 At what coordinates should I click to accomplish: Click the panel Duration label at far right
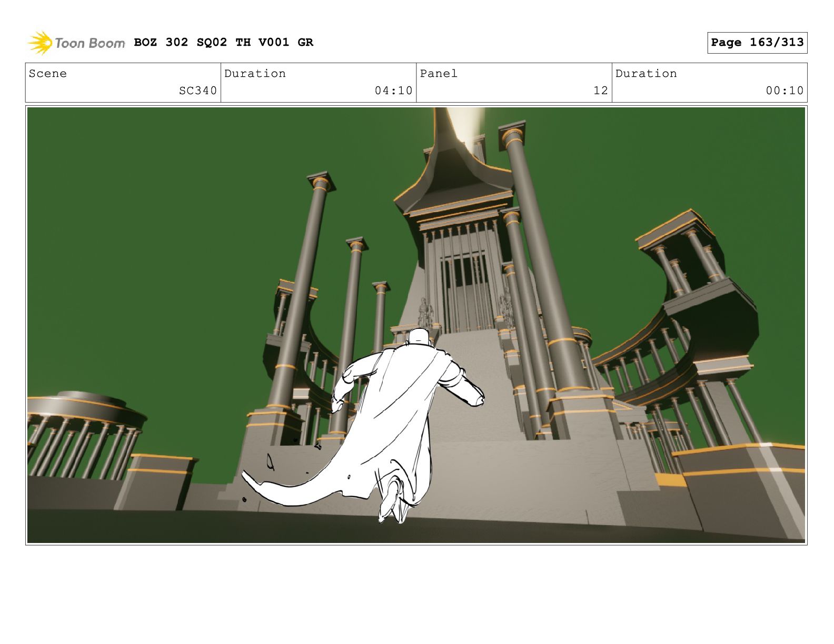point(646,74)
